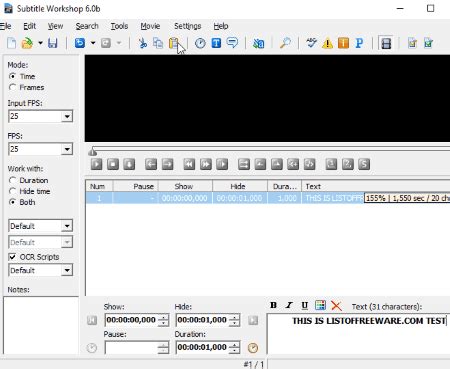The height and width of the screenshot is (369, 450).
Task: Play the video with the play button
Action: coord(96,164)
